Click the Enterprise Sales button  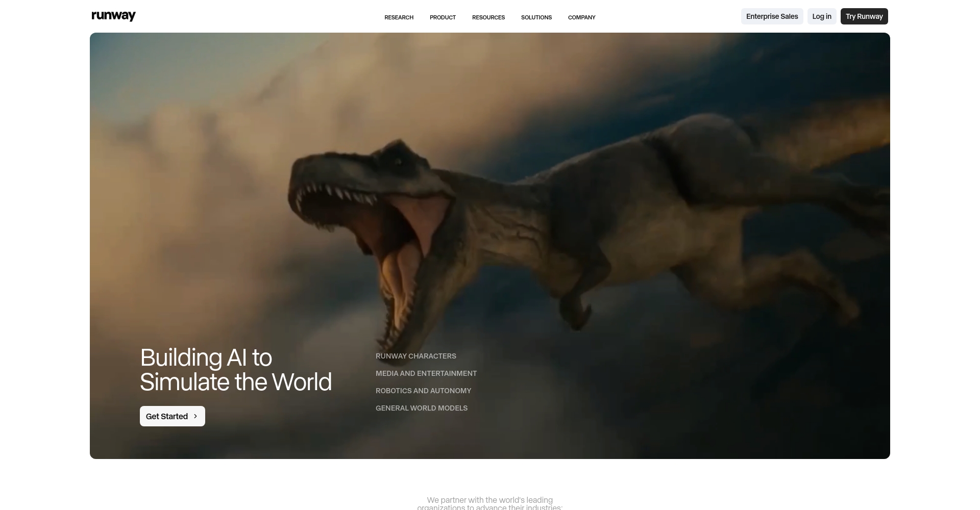click(772, 16)
